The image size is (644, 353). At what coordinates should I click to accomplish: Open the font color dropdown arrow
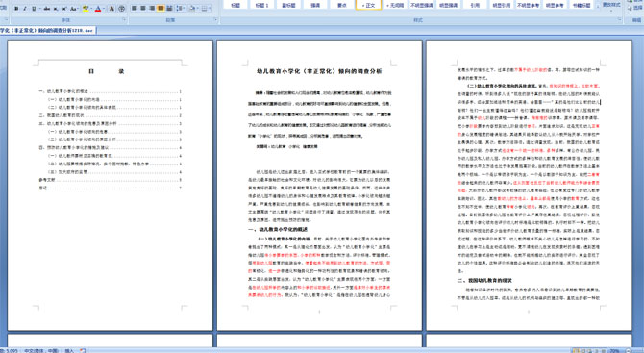104,9
